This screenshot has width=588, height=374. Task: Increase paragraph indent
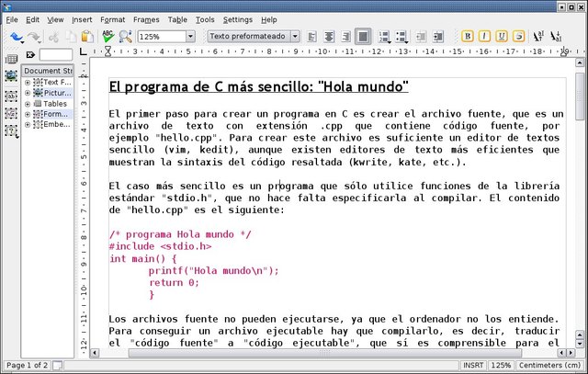click(x=437, y=37)
